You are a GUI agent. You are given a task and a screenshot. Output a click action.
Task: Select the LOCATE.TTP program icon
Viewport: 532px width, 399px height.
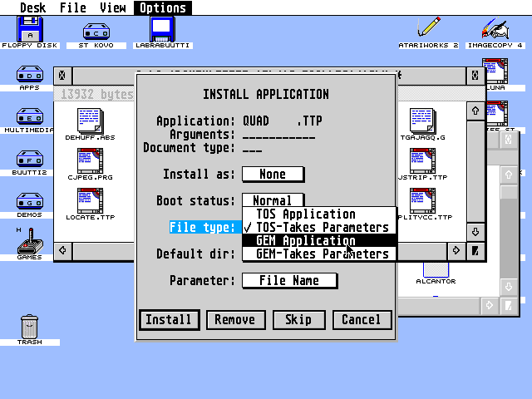tap(91, 200)
